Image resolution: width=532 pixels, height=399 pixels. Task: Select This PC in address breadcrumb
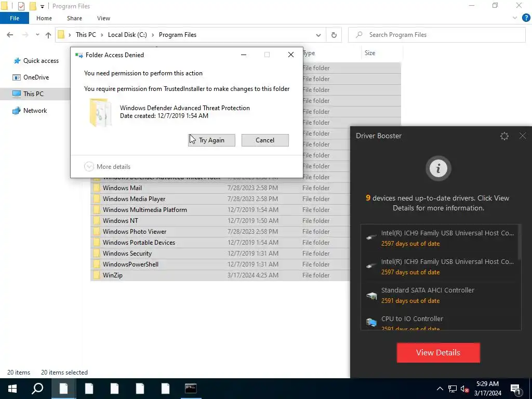[x=86, y=35]
